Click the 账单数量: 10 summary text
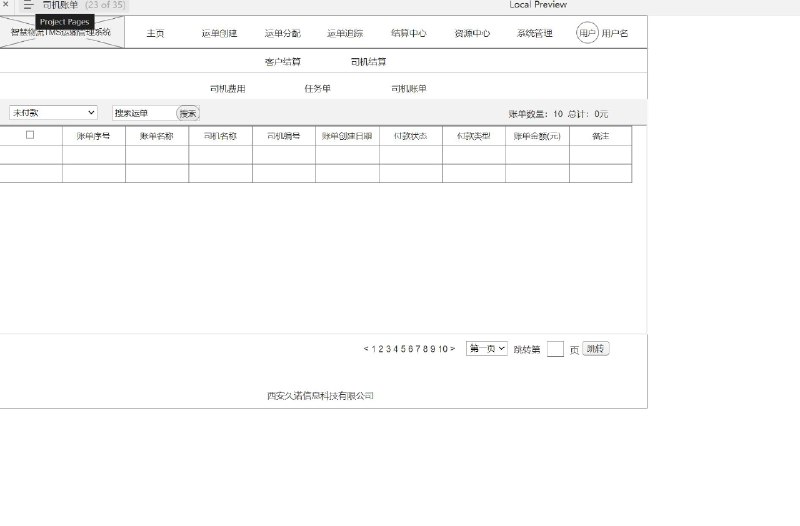800x526 pixels. point(536,114)
